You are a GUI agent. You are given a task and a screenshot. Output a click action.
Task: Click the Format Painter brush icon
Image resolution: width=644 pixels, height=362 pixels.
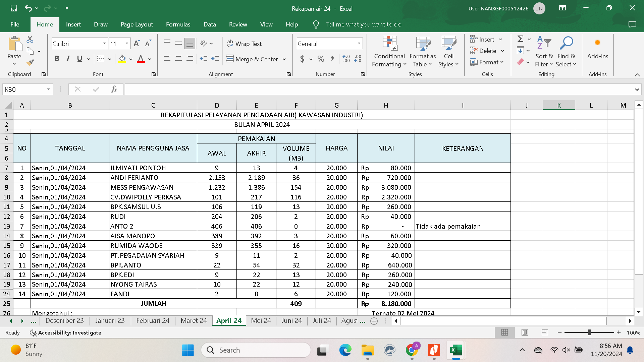tap(30, 62)
